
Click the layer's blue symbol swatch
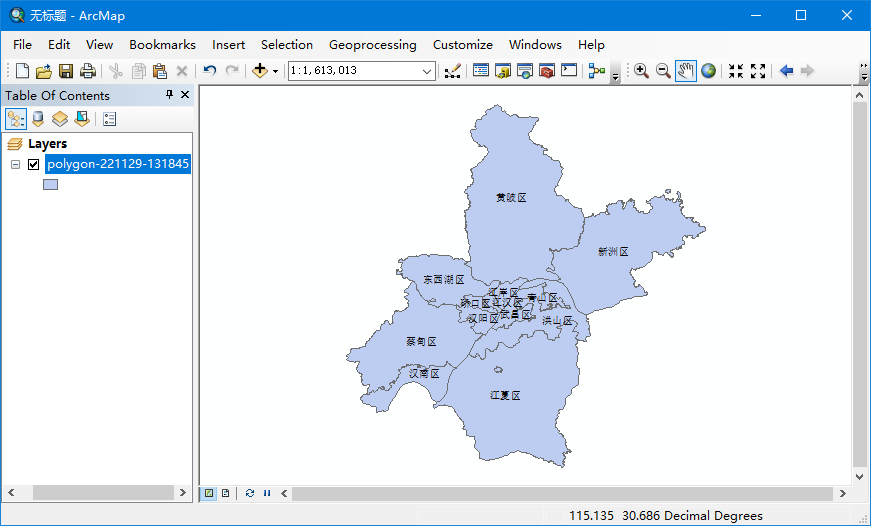point(51,184)
